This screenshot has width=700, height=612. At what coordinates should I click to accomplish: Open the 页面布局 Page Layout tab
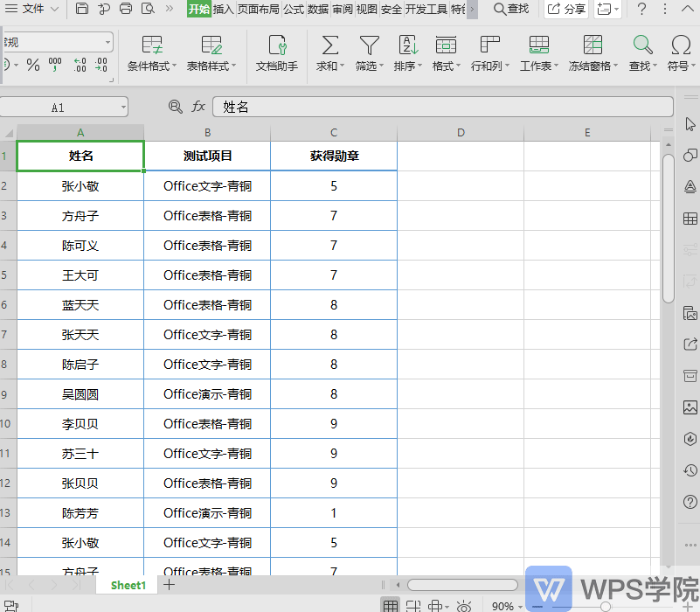tap(259, 9)
